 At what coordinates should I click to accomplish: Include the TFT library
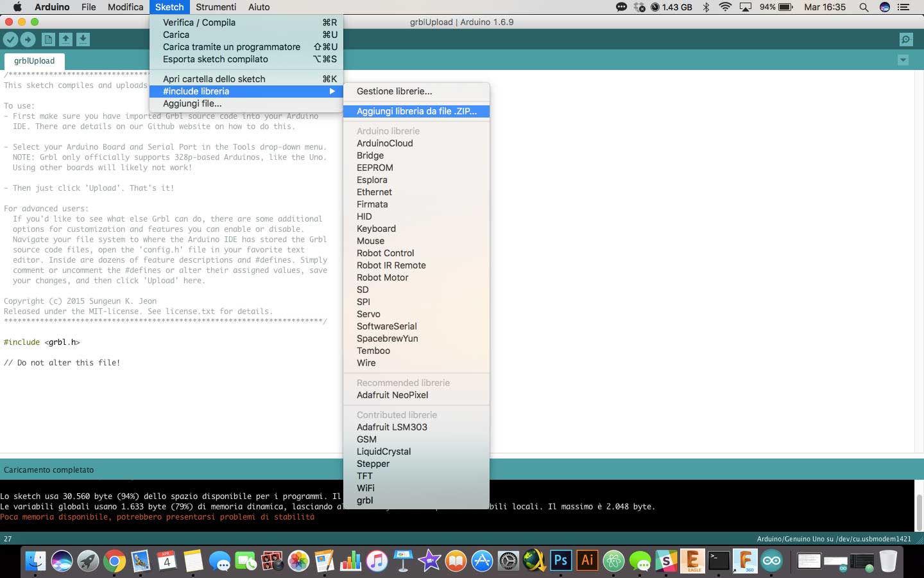tap(416, 476)
